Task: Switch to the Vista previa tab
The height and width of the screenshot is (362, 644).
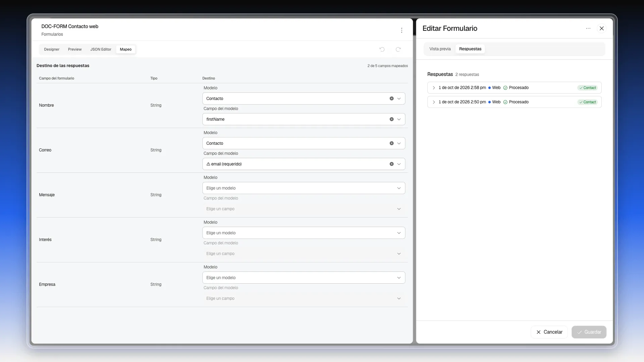Action: pyautogui.click(x=440, y=49)
